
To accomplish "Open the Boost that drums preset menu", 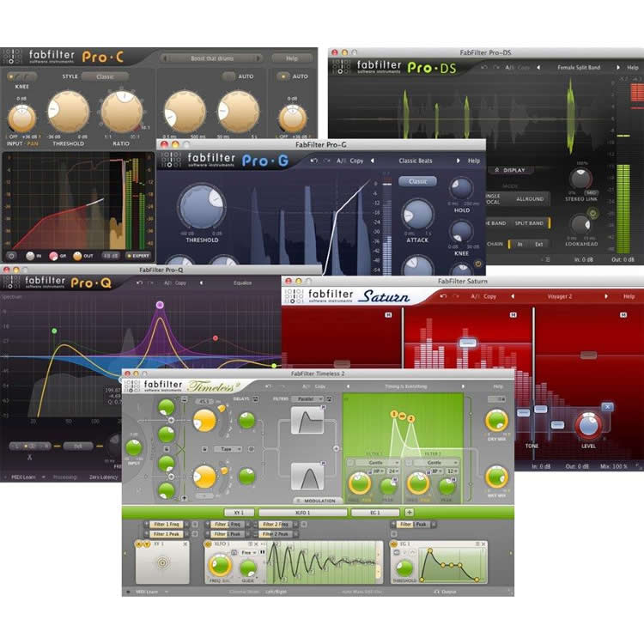I will (212, 58).
